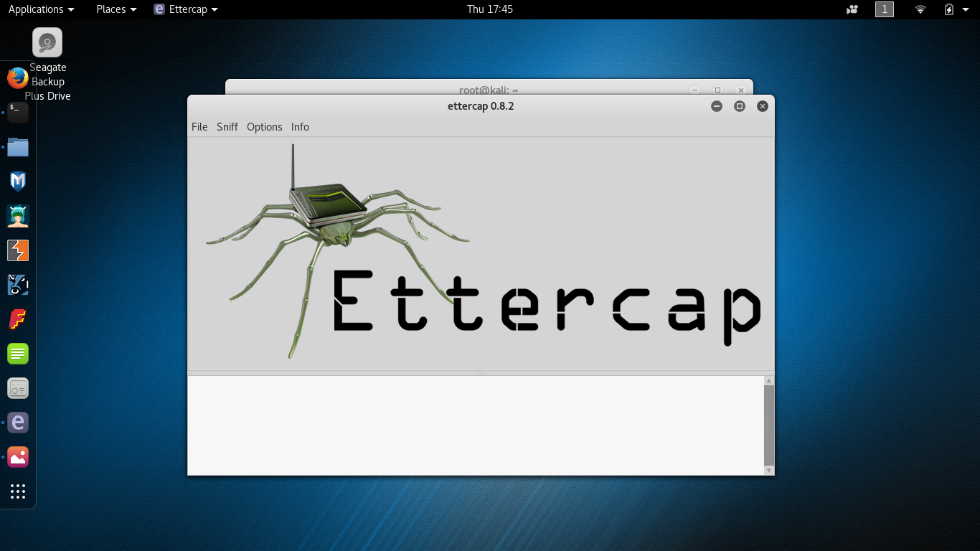The height and width of the screenshot is (551, 980).
Task: Click the workspace indicator showing '1'
Action: click(x=884, y=9)
